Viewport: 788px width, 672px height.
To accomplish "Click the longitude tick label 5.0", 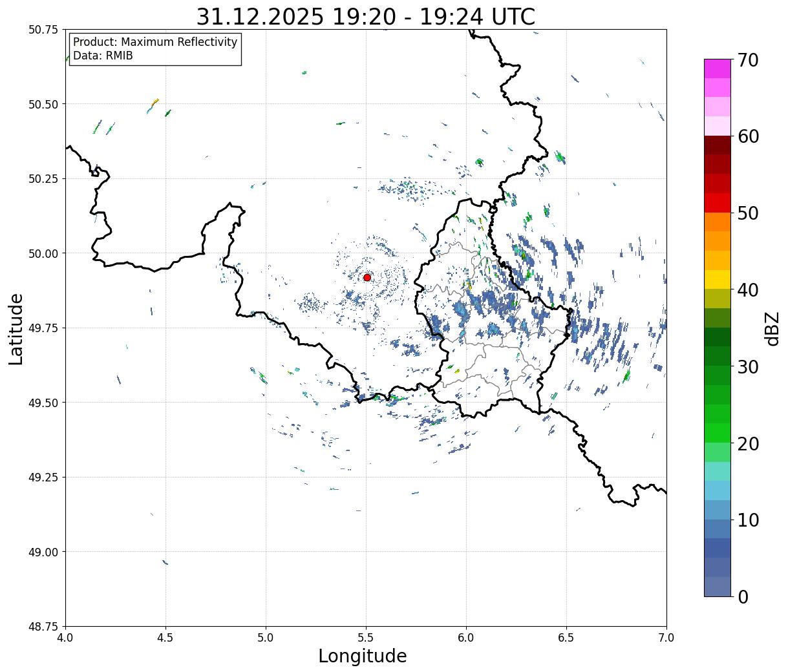I will click(x=266, y=638).
